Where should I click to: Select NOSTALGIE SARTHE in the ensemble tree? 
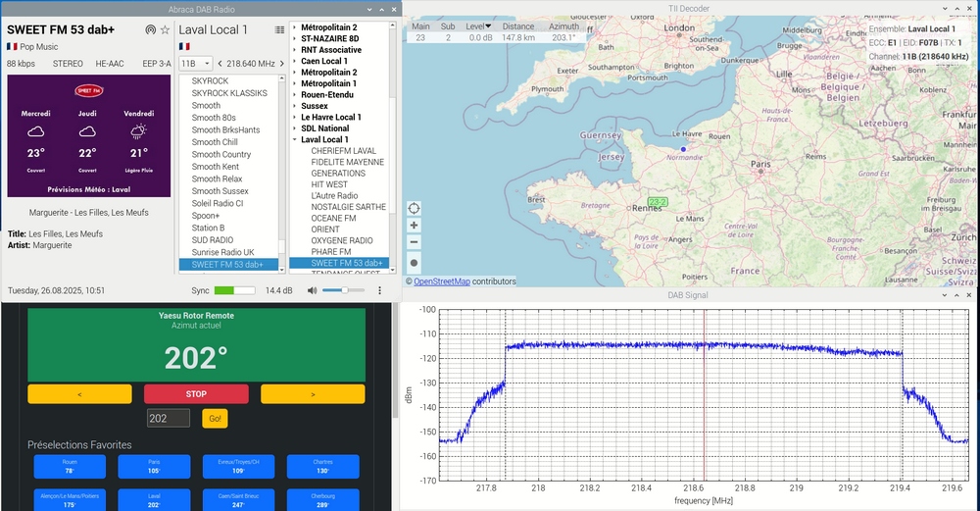pyautogui.click(x=348, y=207)
